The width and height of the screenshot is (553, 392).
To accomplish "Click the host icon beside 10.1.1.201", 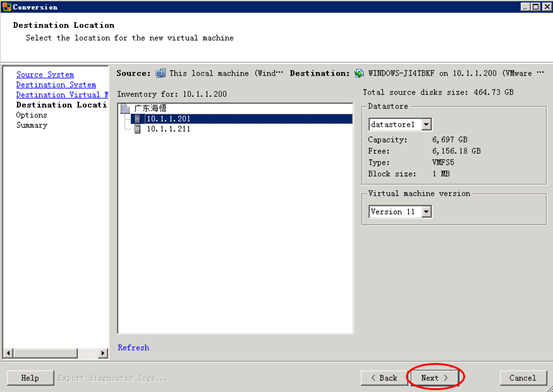I will 138,119.
